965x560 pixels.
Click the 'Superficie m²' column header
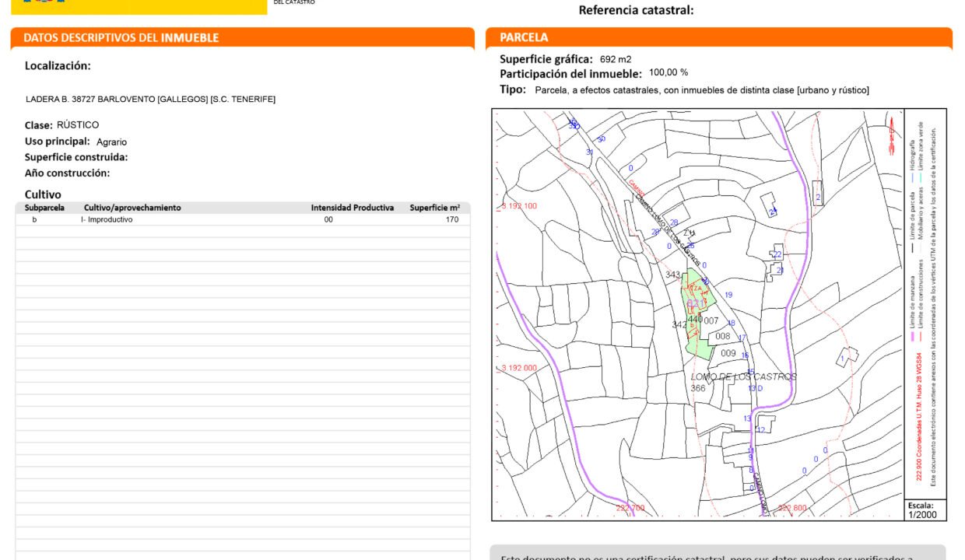pos(435,208)
